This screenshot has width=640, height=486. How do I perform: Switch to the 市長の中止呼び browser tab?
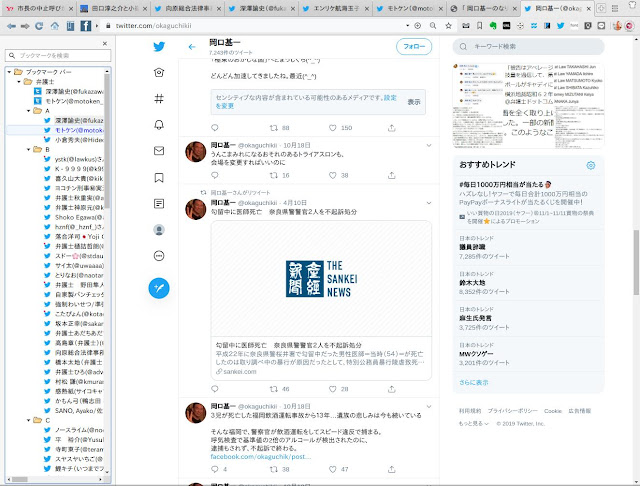[x=39, y=8]
